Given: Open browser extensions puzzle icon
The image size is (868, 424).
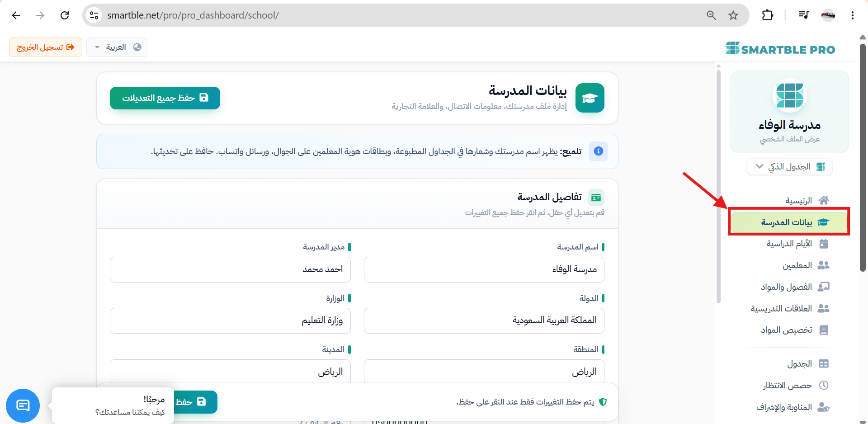Looking at the screenshot, I should 767,15.
